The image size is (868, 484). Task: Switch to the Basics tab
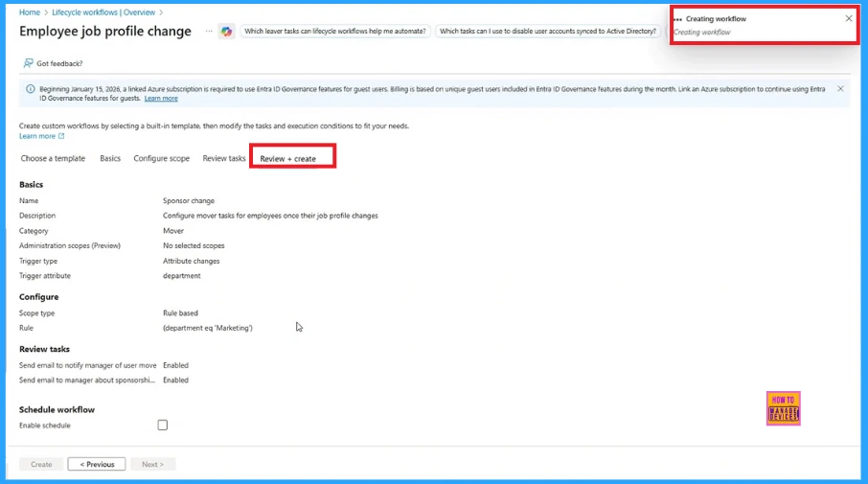tap(110, 158)
